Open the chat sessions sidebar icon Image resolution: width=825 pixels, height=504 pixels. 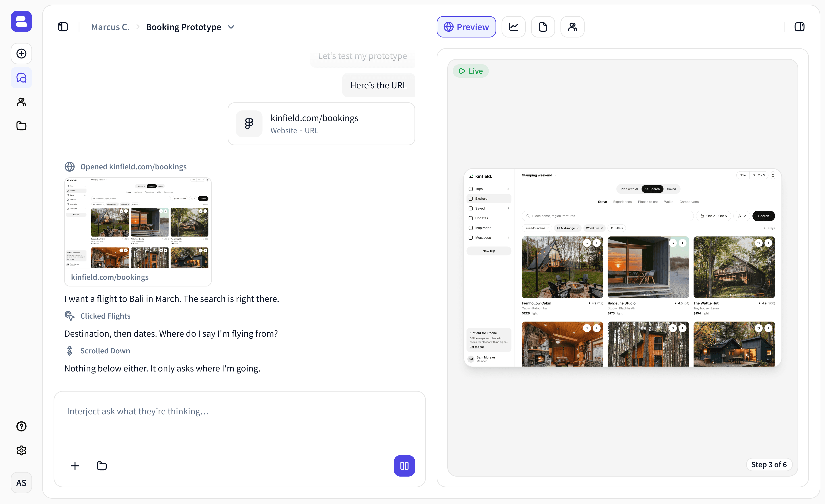(21, 78)
